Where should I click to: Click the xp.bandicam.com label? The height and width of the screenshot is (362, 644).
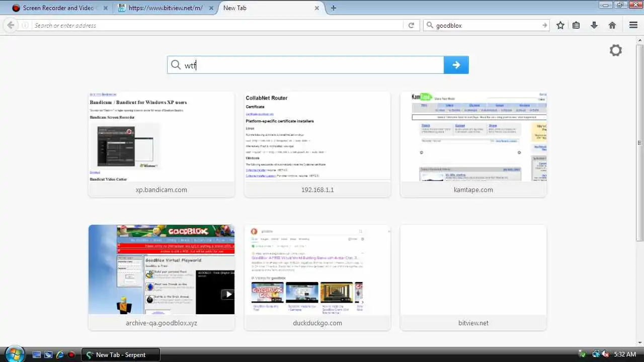[x=162, y=190]
